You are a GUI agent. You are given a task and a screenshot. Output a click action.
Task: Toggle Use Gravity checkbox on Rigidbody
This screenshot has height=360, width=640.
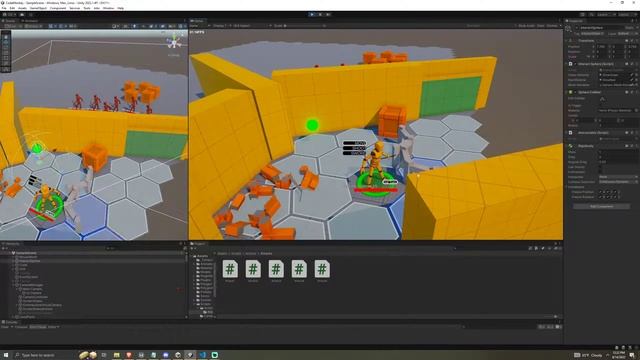click(600, 167)
